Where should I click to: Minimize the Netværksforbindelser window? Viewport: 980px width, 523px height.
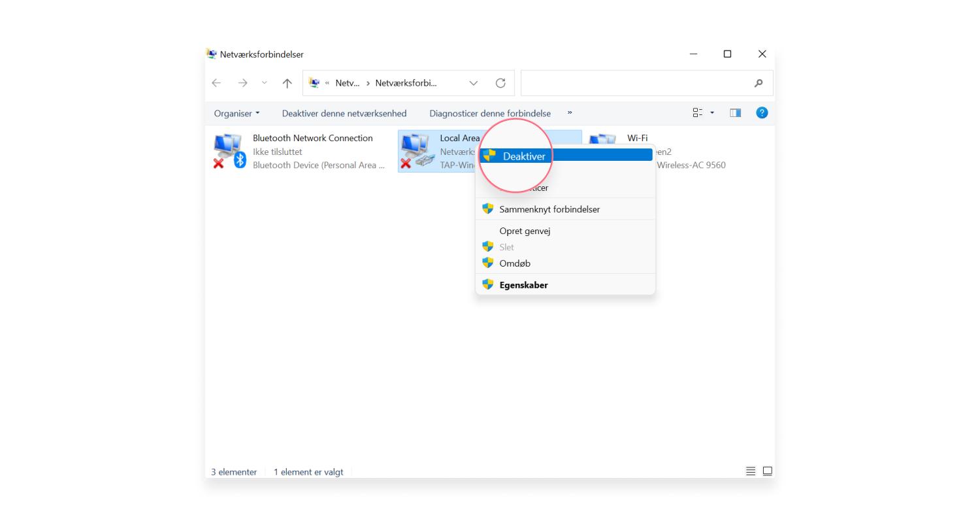pos(693,54)
